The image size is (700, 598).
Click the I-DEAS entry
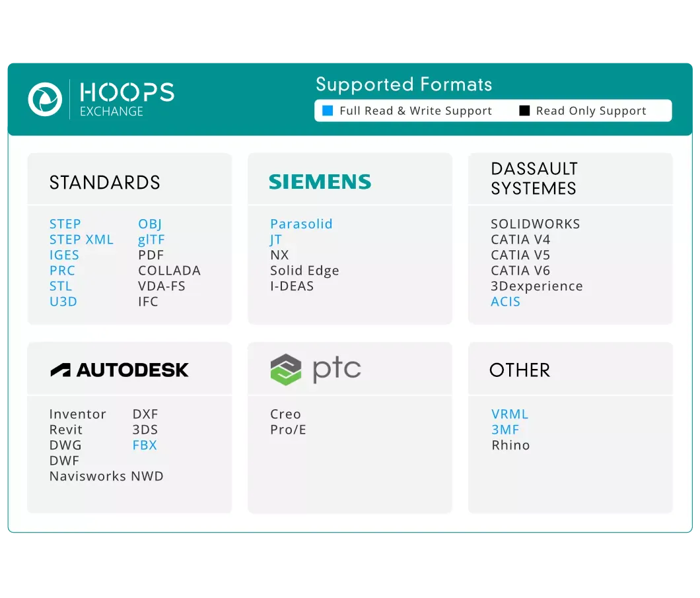292,286
